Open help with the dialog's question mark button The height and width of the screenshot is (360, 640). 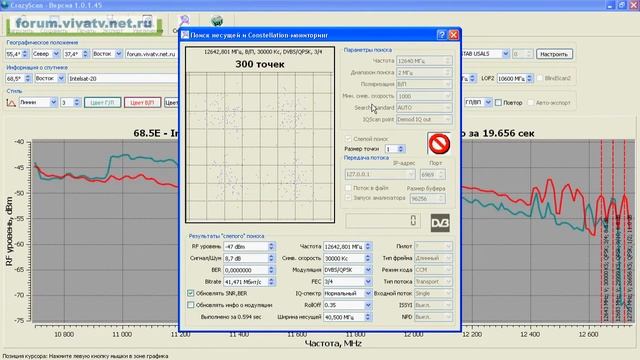tap(441, 35)
